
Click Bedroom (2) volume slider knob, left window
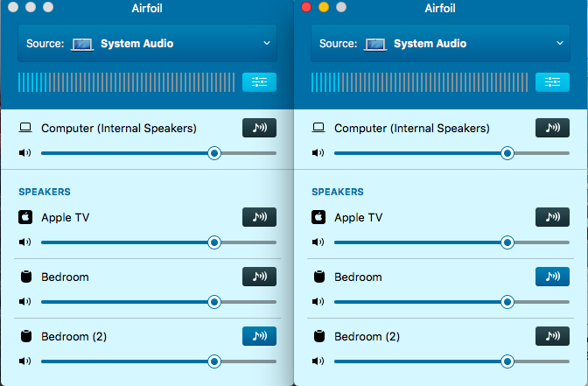[x=214, y=361]
